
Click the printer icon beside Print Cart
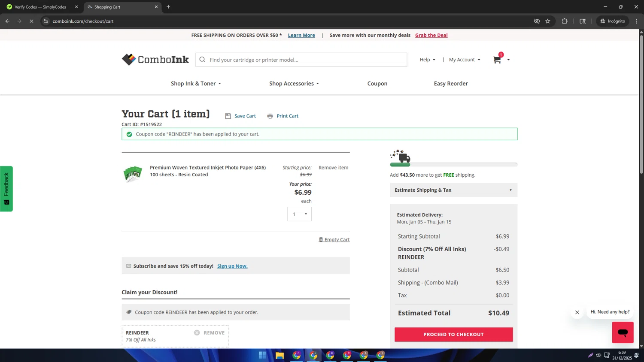270,116
